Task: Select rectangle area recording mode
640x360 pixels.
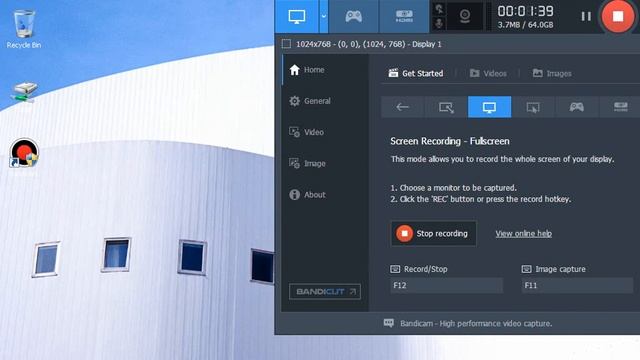Action: tap(446, 107)
